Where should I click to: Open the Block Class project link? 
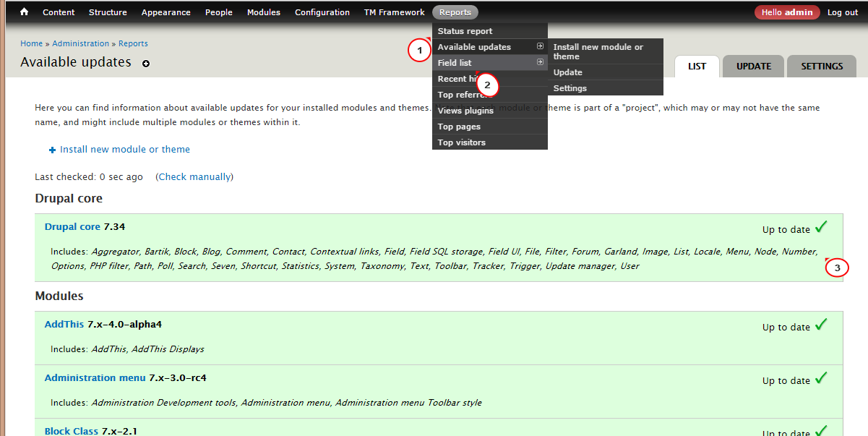coord(72,431)
